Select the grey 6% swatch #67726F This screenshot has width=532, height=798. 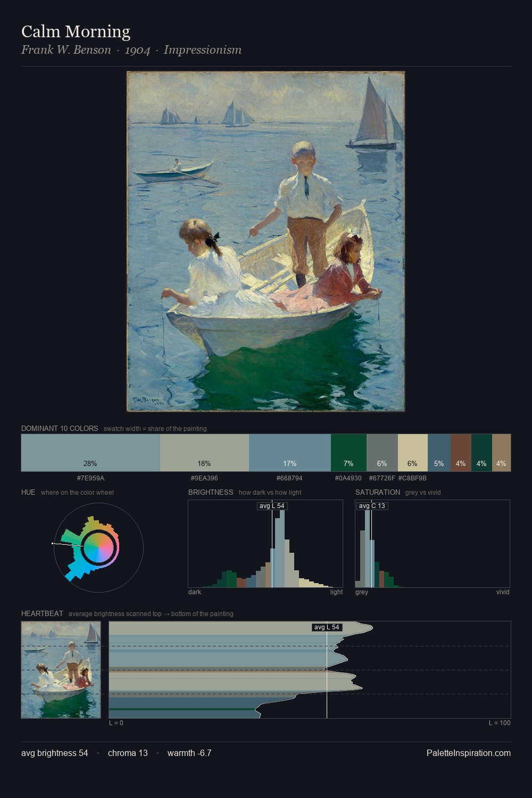[382, 453]
